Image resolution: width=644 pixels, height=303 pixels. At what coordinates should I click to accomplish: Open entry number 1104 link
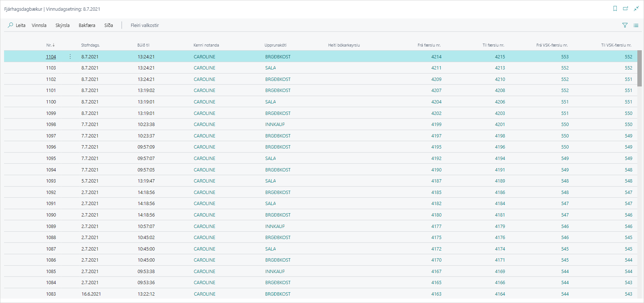pyautogui.click(x=51, y=57)
